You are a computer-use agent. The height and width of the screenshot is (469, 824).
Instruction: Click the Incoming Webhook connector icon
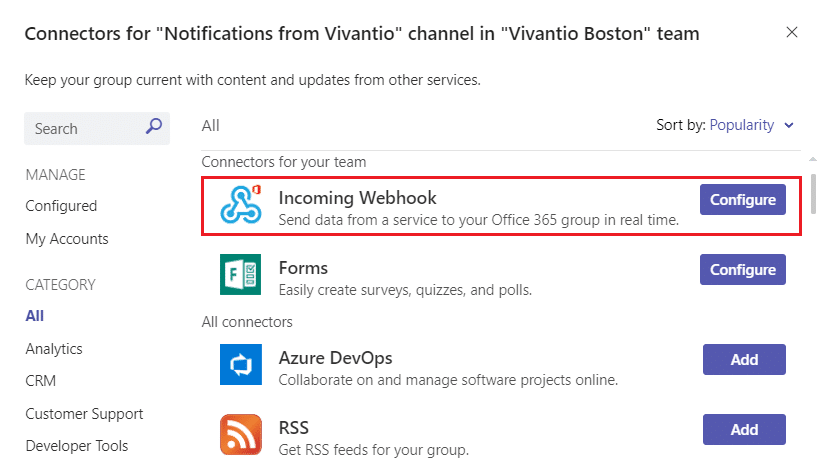(x=241, y=205)
